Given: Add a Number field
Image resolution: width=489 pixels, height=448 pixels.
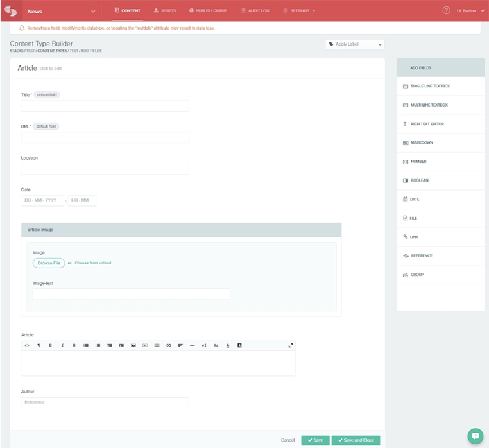Looking at the screenshot, I should 441,162.
